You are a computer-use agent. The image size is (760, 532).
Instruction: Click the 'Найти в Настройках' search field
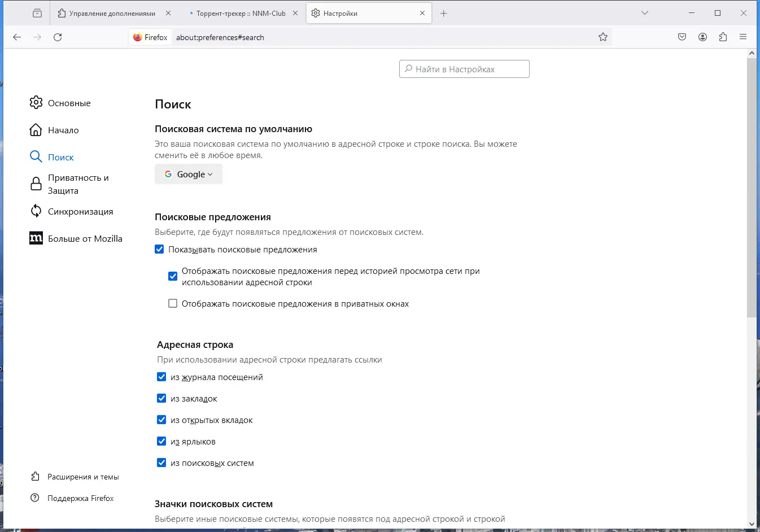tap(464, 68)
